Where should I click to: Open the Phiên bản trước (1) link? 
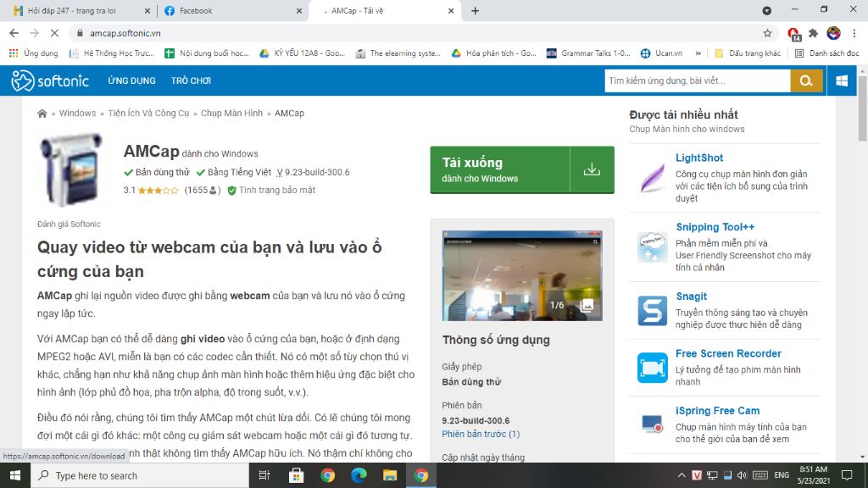[x=481, y=434]
